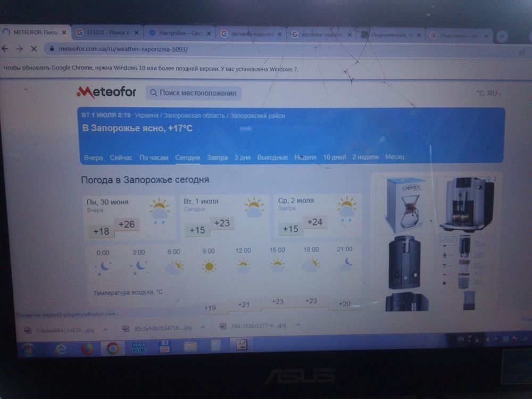
Task: Click the partly cloudy icon under 6:00
Action: (x=174, y=267)
